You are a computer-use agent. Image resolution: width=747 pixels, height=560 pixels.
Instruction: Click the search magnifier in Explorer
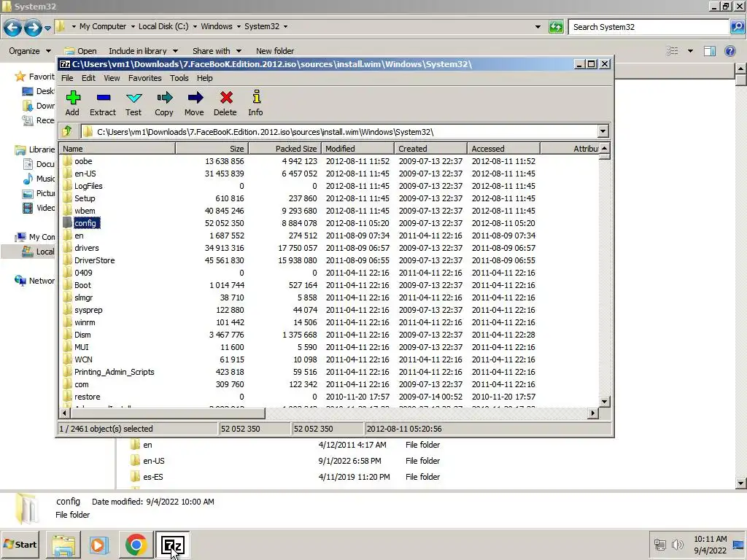738,27
